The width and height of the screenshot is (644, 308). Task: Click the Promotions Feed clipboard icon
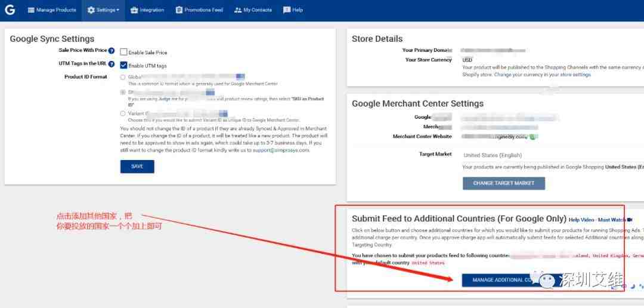pos(179,10)
